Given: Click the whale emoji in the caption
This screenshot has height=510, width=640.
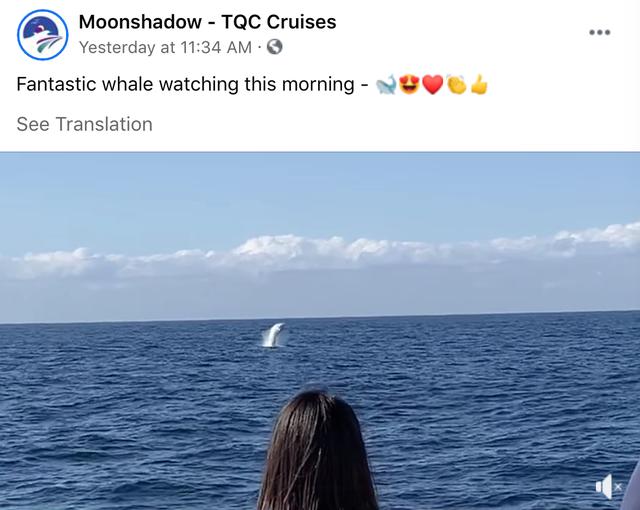Looking at the screenshot, I should (x=386, y=84).
